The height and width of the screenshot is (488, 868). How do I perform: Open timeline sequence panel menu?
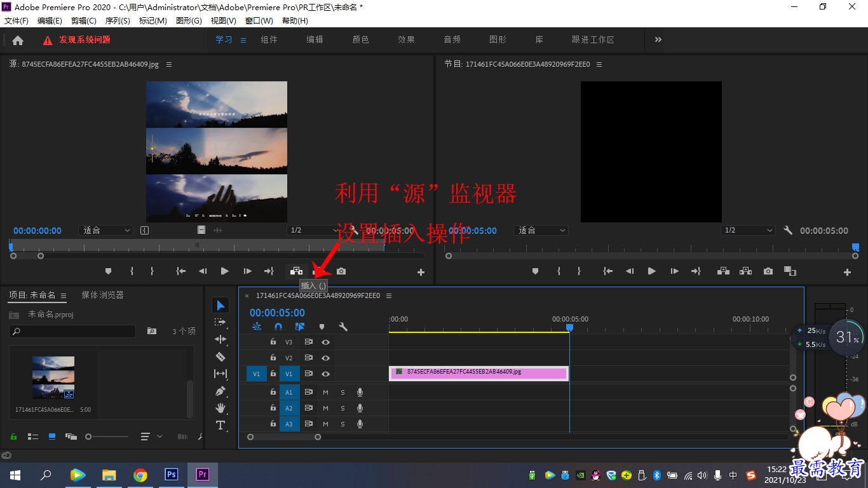click(389, 295)
